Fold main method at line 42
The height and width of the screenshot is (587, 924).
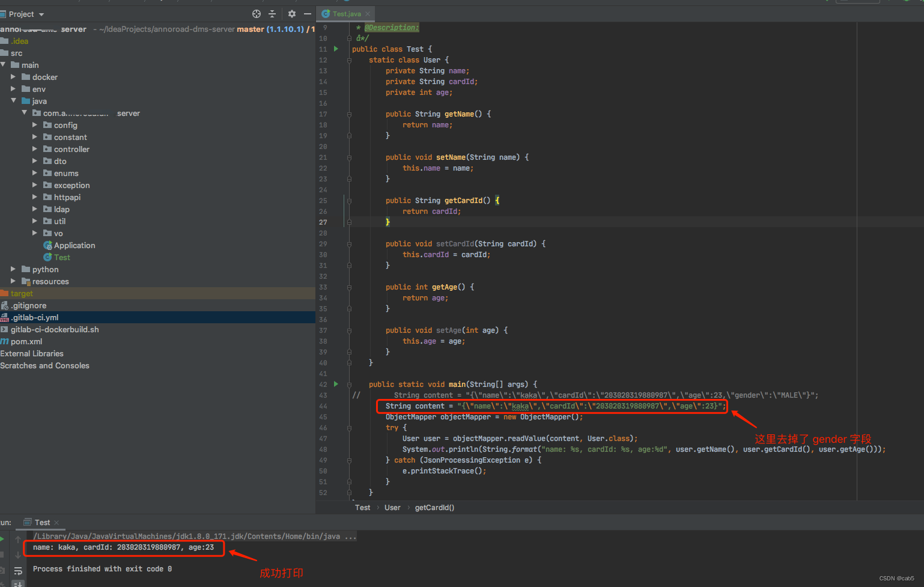(x=349, y=385)
